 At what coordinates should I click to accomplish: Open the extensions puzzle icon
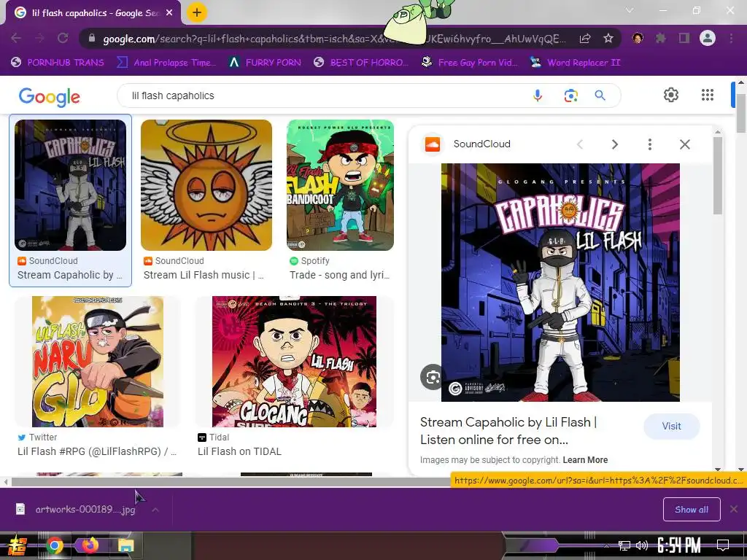pyautogui.click(x=661, y=38)
